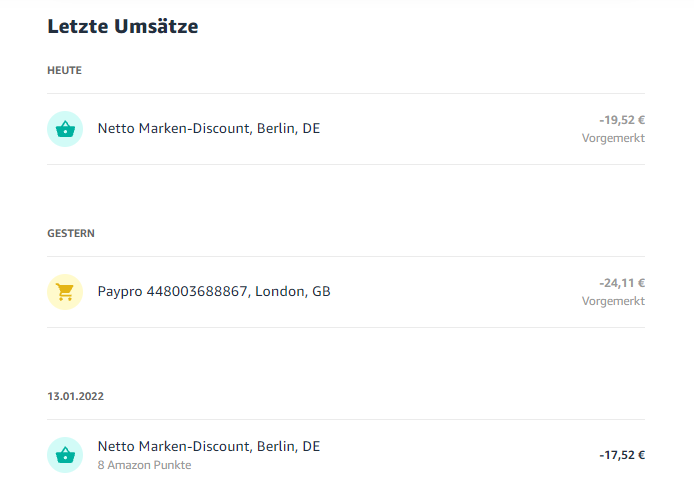Click Vorgemerkt status below -19,52 €
Image resolution: width=694 pixels, height=491 pixels.
[613, 138]
